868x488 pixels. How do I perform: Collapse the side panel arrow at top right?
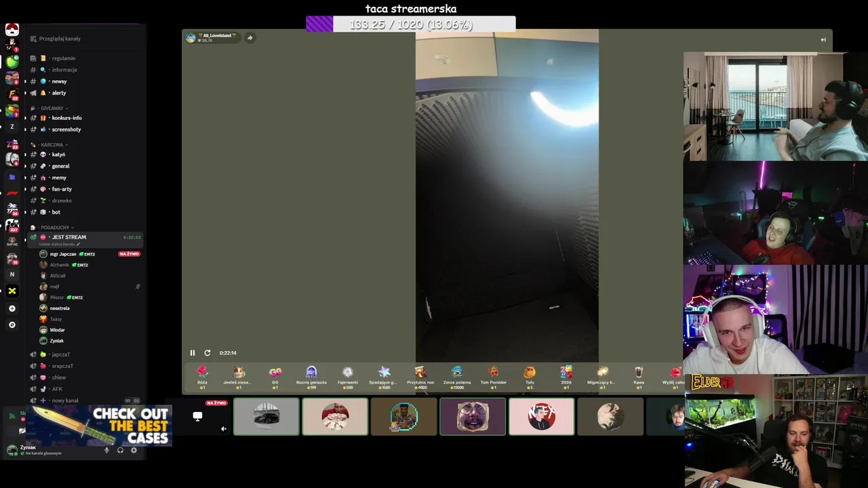click(x=823, y=39)
